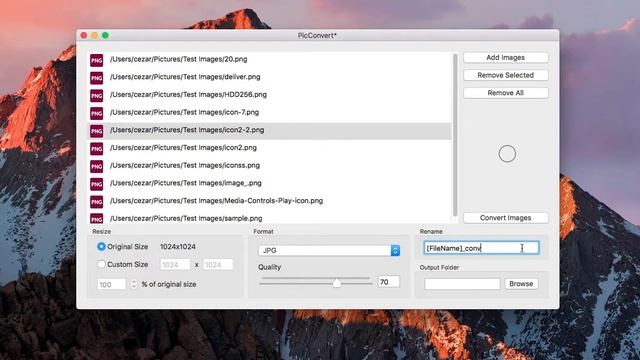Click the Quality slider handle
The image size is (640, 360).
coord(337,282)
